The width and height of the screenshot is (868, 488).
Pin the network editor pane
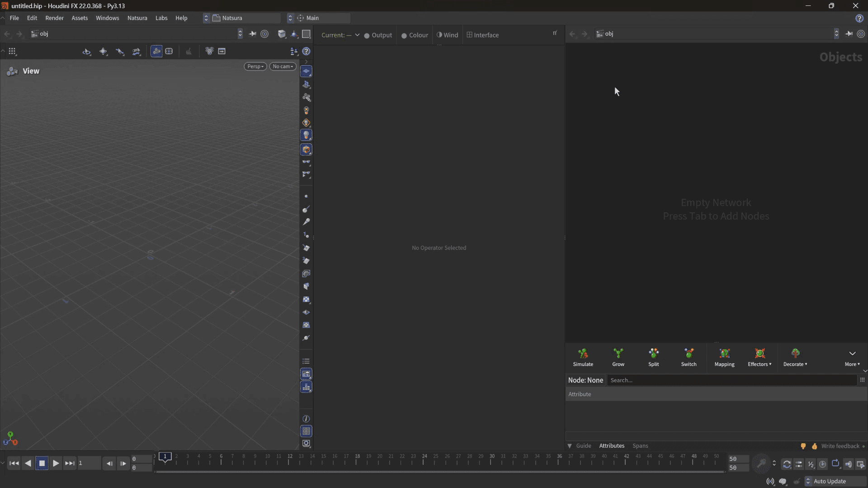click(849, 34)
